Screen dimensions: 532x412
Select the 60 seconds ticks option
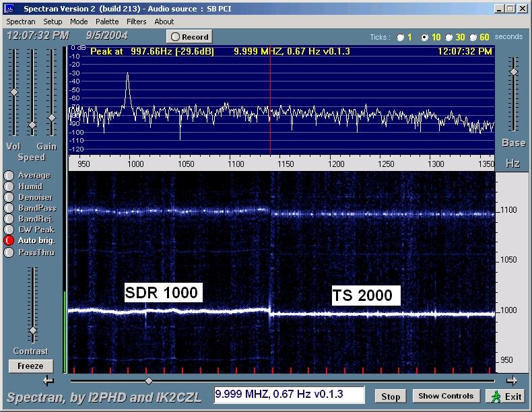(473, 38)
